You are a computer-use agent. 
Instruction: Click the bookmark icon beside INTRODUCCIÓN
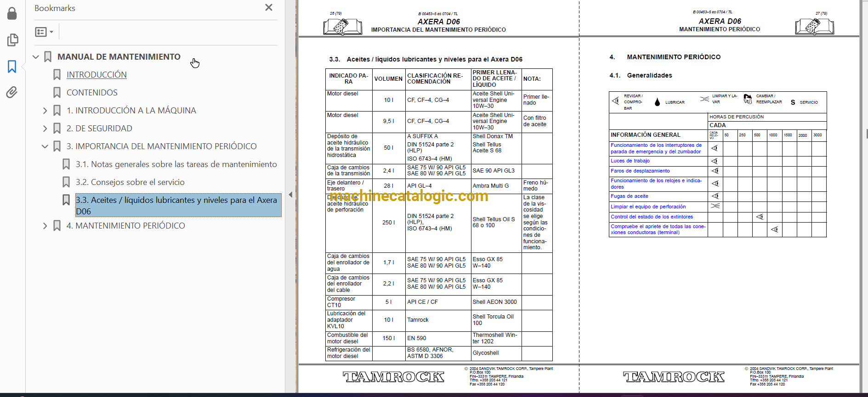(x=57, y=75)
